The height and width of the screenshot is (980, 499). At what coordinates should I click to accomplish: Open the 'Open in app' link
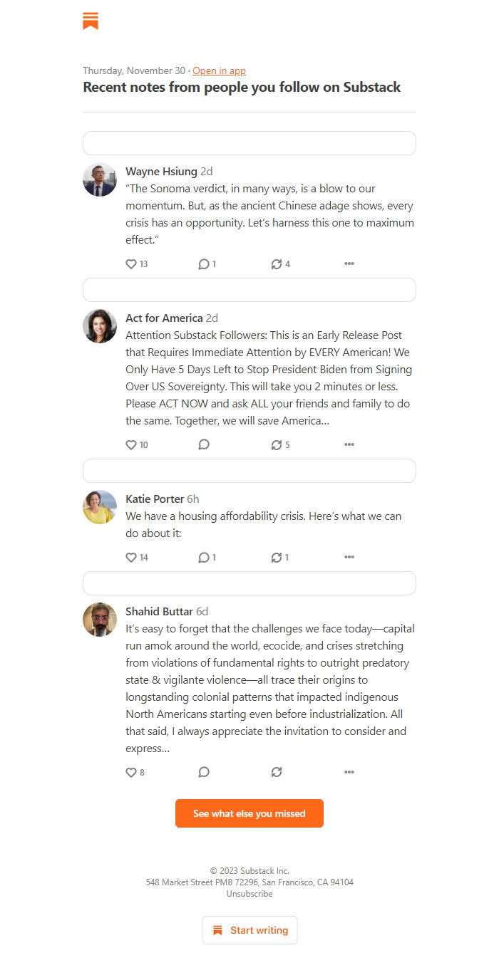tap(219, 71)
